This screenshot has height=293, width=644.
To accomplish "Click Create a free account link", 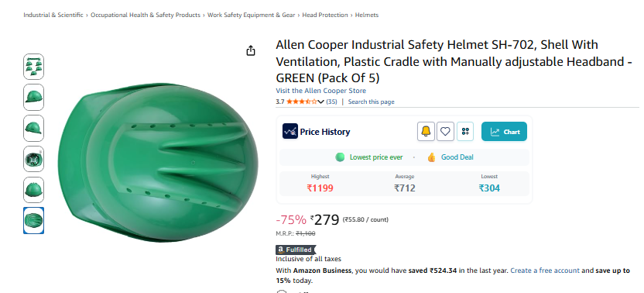I will [x=545, y=271].
